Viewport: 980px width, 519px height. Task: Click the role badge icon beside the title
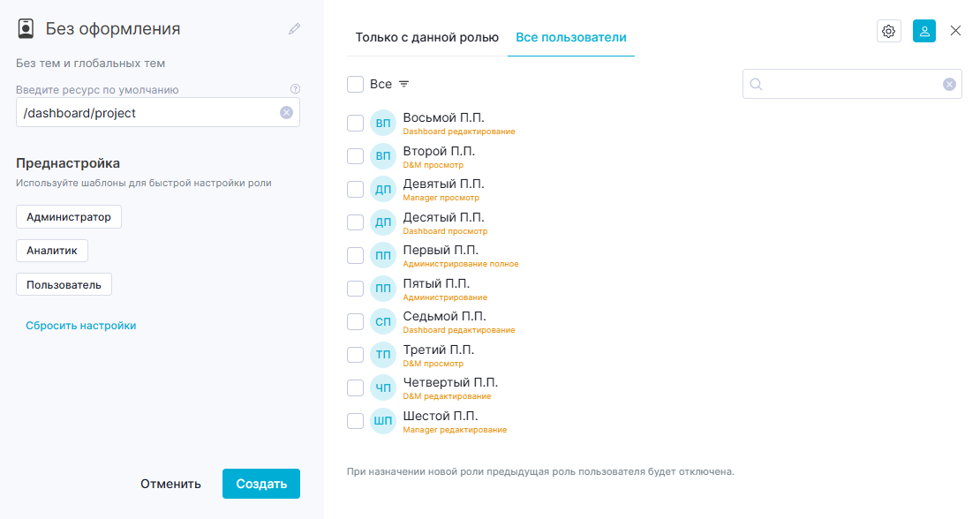26,29
